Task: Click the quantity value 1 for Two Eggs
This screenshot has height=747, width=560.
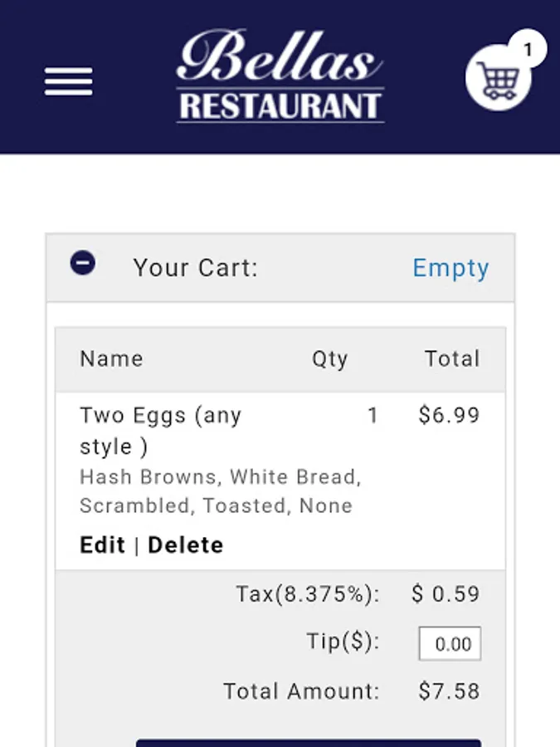Action: (x=373, y=415)
